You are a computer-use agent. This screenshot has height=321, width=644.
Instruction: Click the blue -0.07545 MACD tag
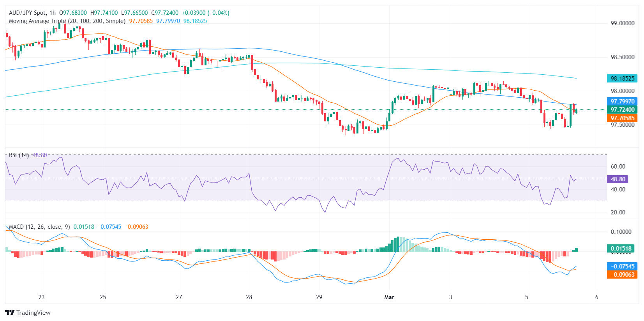tap(622, 267)
